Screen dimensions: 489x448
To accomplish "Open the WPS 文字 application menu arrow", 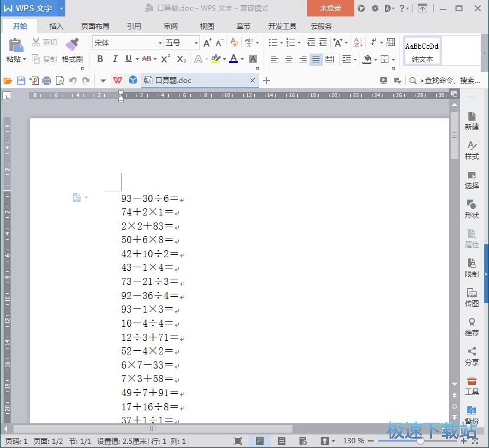I will pos(61,8).
